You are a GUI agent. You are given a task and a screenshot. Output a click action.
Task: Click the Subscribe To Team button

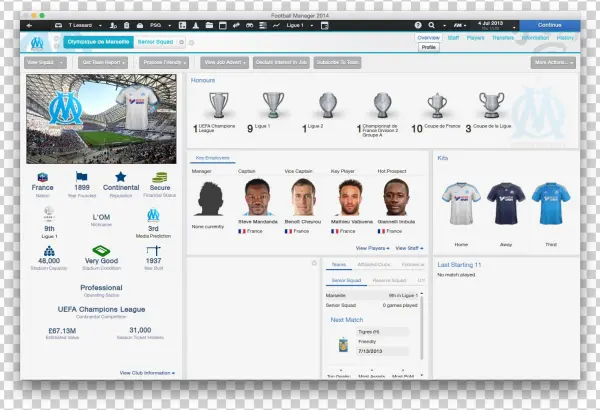click(337, 62)
